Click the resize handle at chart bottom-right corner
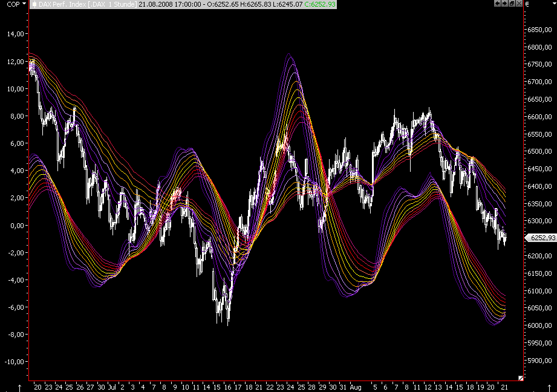The image size is (557, 392). point(521,377)
